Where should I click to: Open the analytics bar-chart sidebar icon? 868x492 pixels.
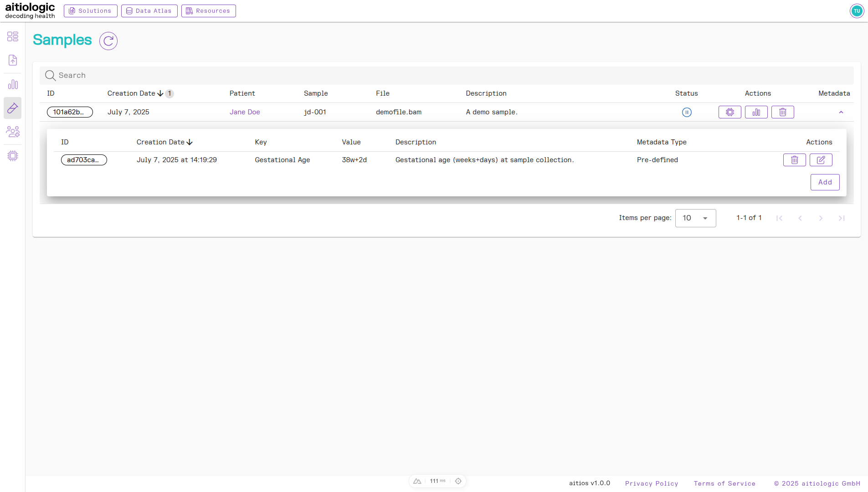click(13, 84)
